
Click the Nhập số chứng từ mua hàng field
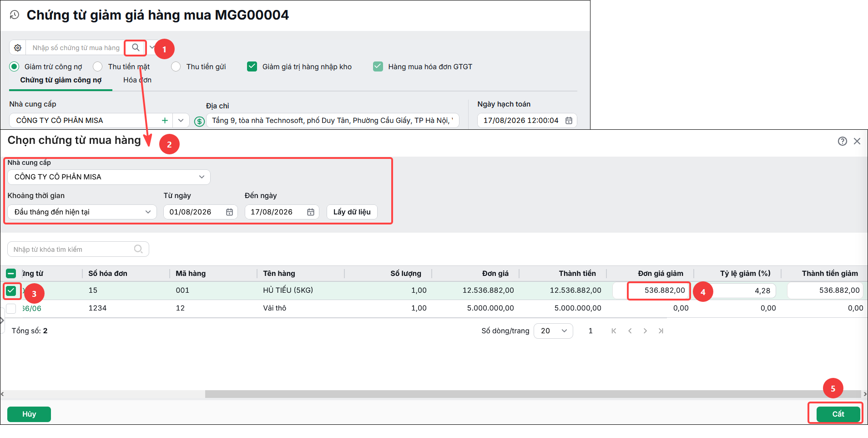(x=76, y=48)
